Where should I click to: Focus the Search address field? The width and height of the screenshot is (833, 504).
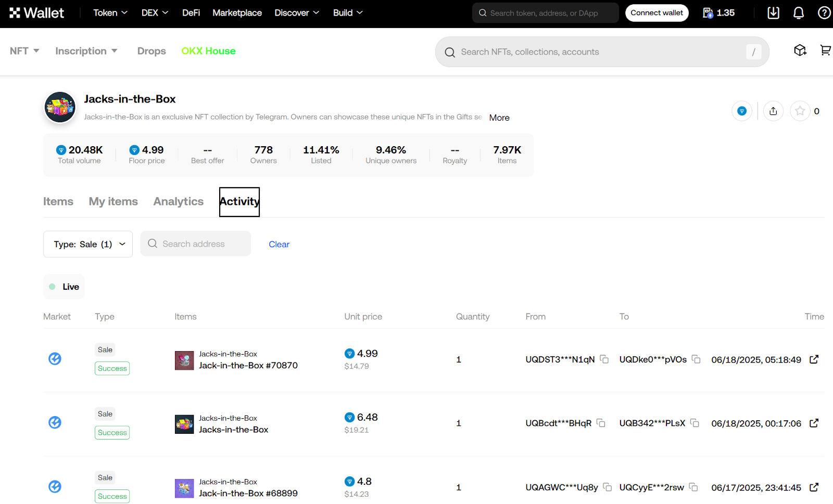(x=195, y=244)
